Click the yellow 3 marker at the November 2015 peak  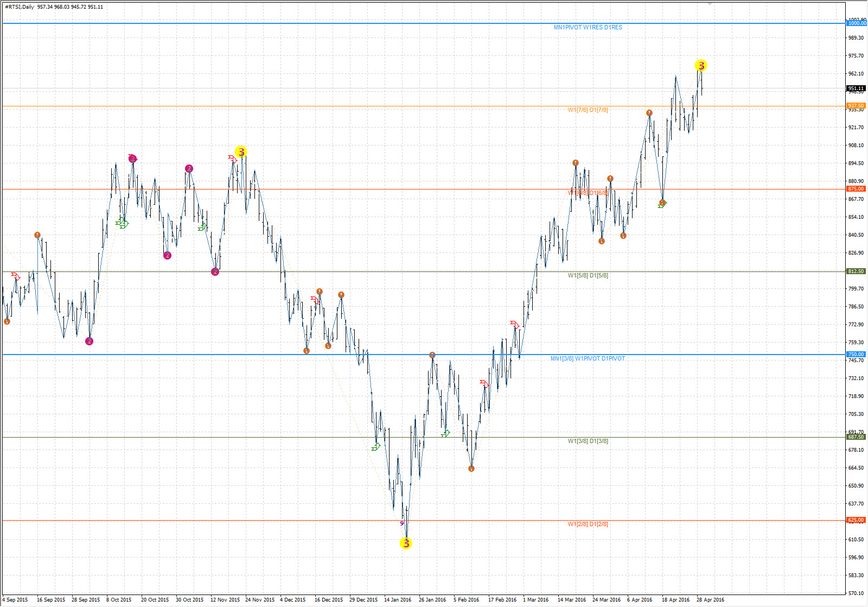click(241, 151)
